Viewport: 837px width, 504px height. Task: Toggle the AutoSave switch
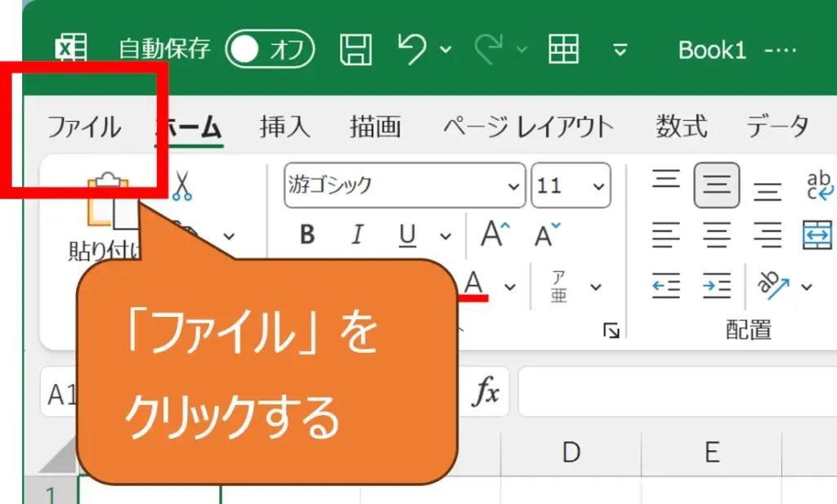(271, 51)
